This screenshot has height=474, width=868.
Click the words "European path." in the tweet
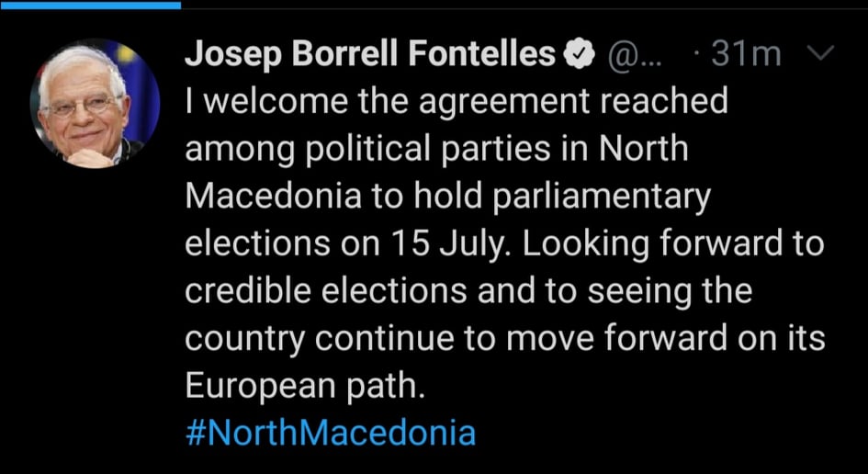tap(306, 386)
